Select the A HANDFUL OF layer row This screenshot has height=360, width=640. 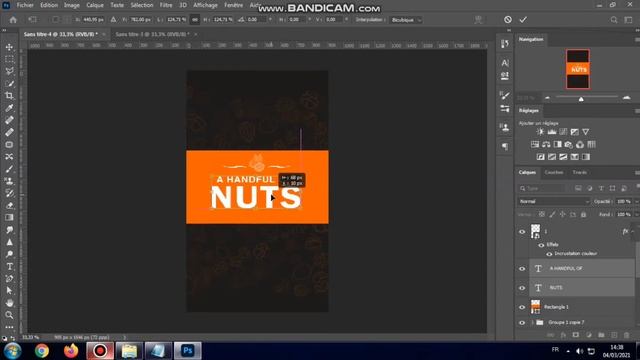coord(582,269)
